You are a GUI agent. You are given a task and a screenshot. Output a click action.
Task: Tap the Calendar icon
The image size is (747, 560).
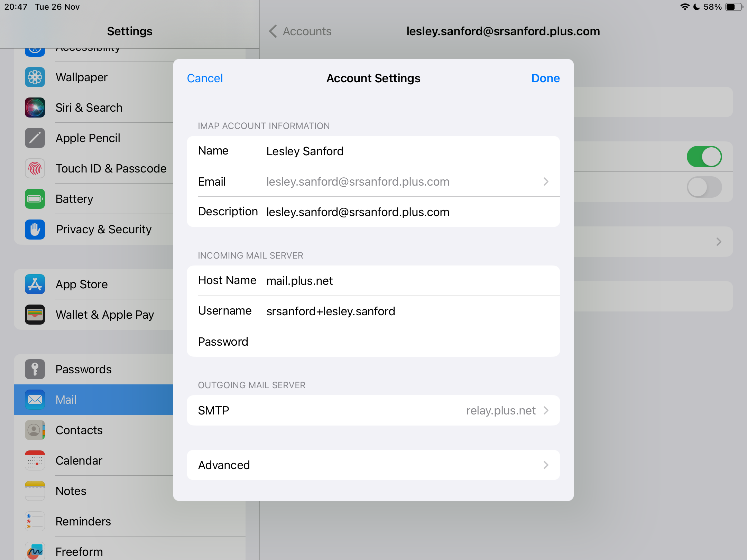(x=35, y=460)
